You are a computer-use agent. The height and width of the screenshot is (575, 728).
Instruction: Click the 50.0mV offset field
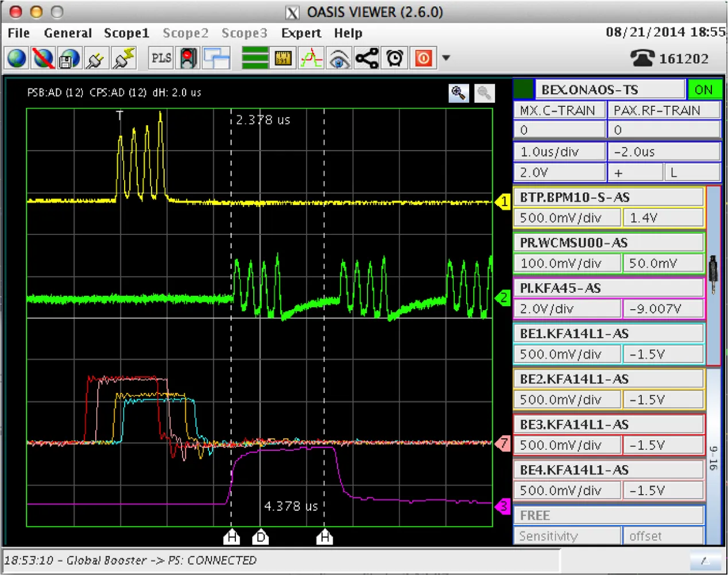(663, 263)
